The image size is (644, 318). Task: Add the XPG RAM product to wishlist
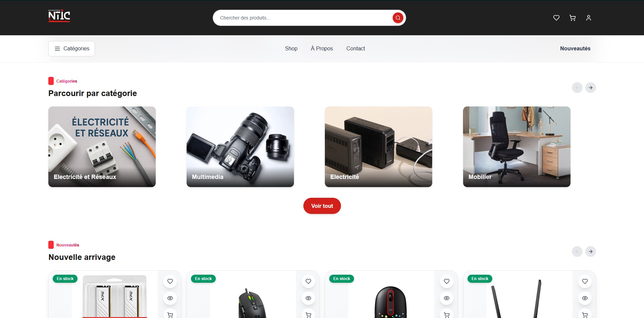[x=170, y=281]
